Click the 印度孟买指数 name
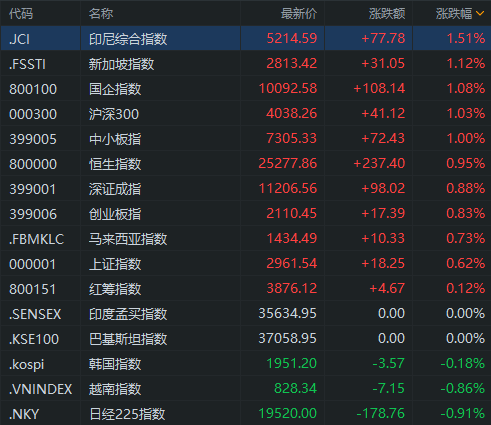This screenshot has height=425, width=491. pos(128,314)
